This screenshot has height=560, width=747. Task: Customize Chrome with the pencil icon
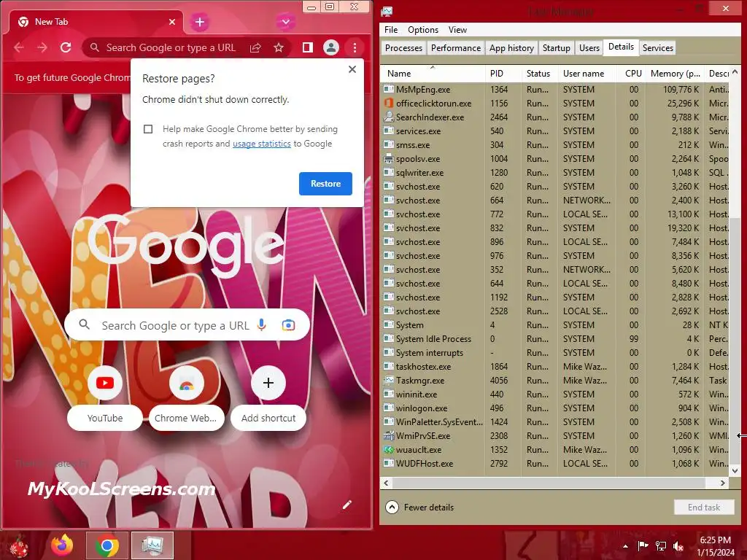tap(347, 505)
